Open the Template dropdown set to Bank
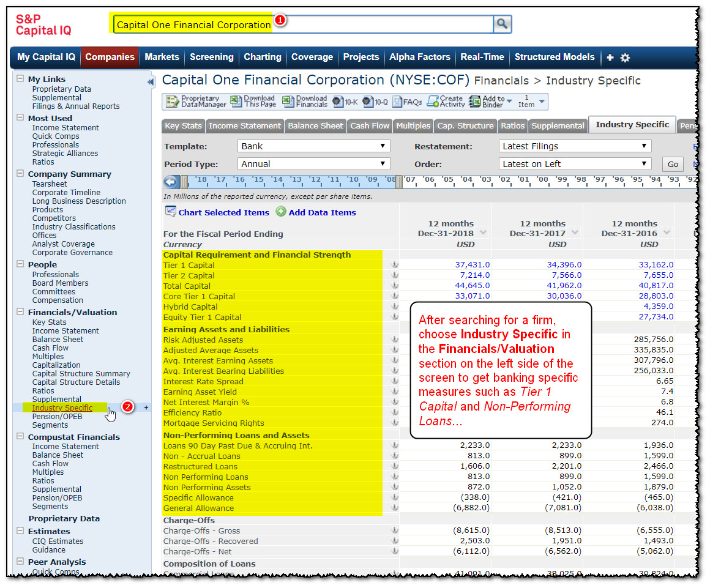 point(313,146)
